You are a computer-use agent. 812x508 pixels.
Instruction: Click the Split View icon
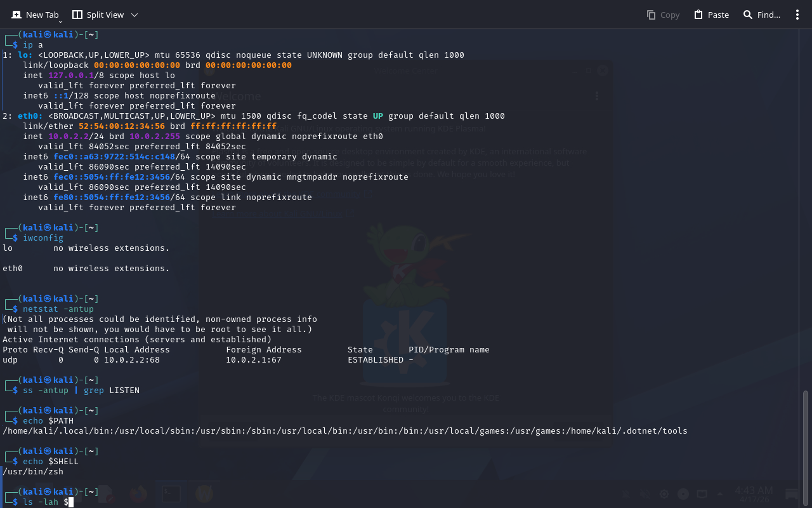pyautogui.click(x=77, y=15)
